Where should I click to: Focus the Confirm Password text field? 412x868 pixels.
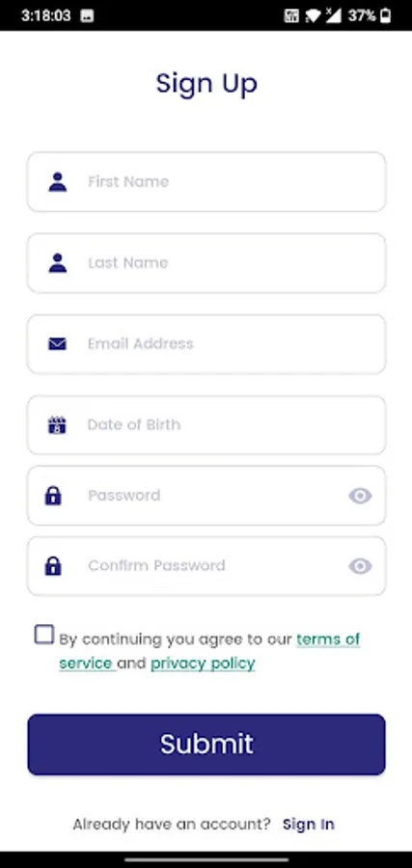206,566
